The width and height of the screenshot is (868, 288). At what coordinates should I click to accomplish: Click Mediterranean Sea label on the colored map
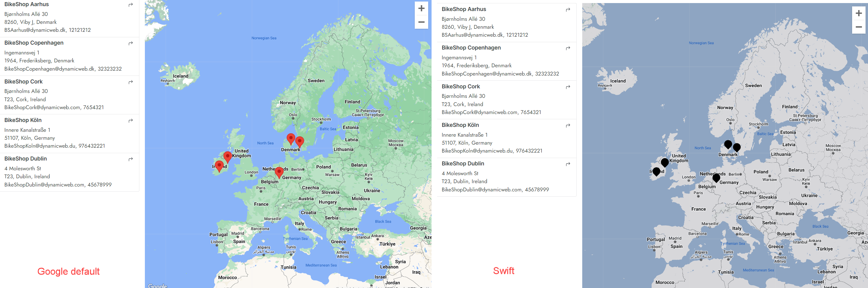321,265
